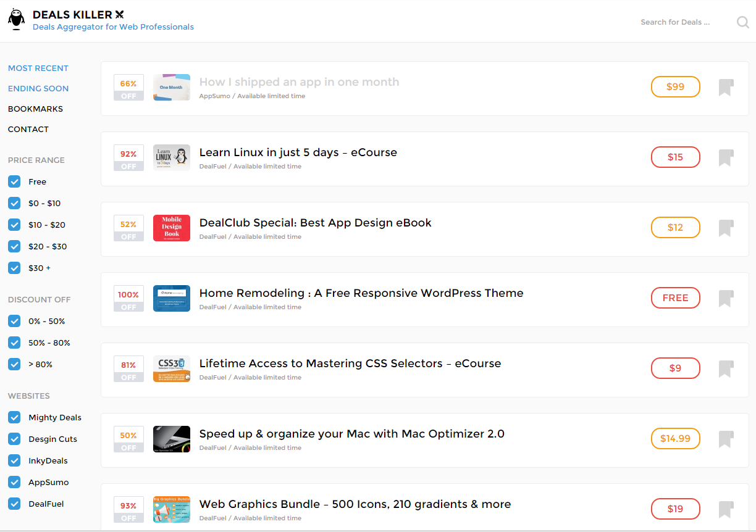This screenshot has width=756, height=532.
Task: Click the $19 price button
Action: [x=676, y=509]
